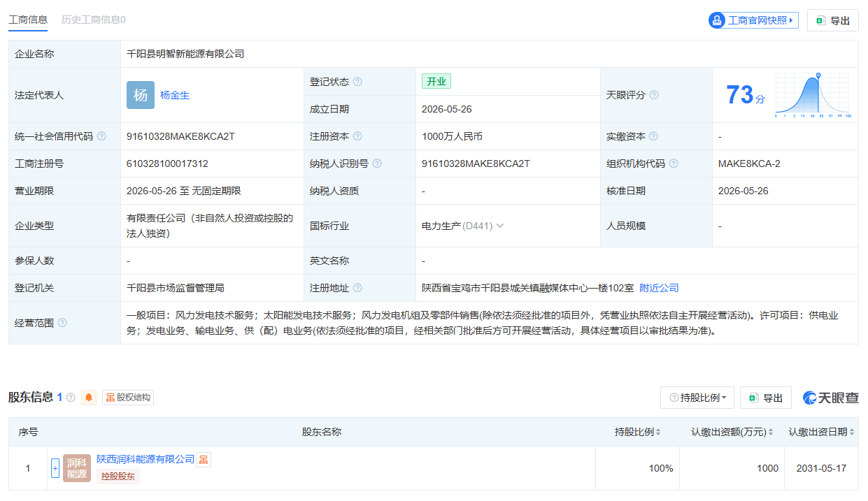
Task: Expand shareholder row with plus icon
Action: [55, 468]
